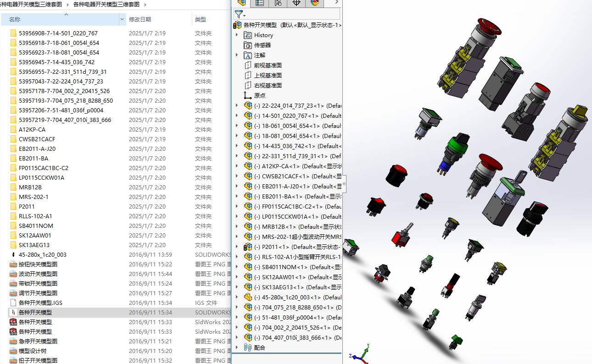Image resolution: width=592 pixels, height=364 pixels.
Task: Show more manager tabs with right arrow
Action: click(337, 3)
